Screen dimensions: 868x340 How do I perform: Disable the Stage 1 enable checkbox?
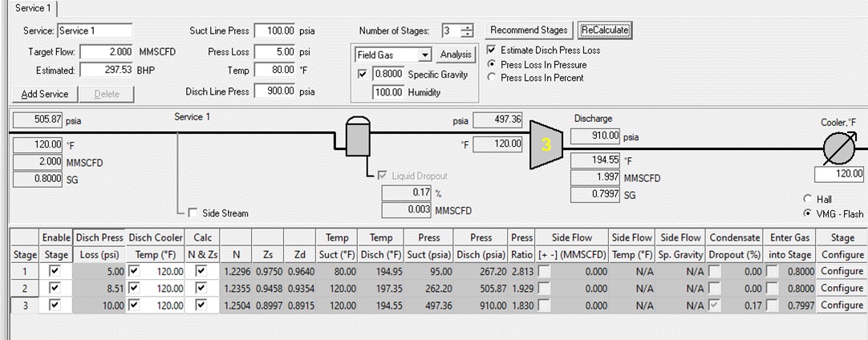point(55,272)
